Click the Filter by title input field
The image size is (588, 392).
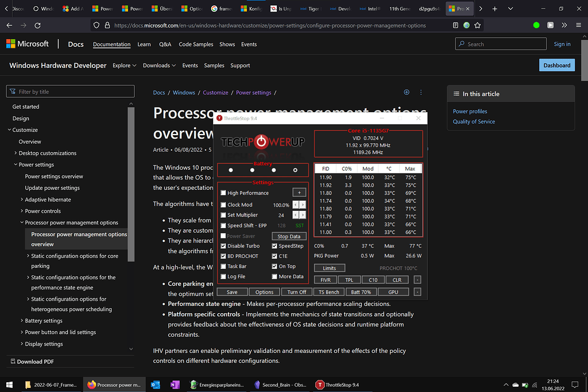70,91
